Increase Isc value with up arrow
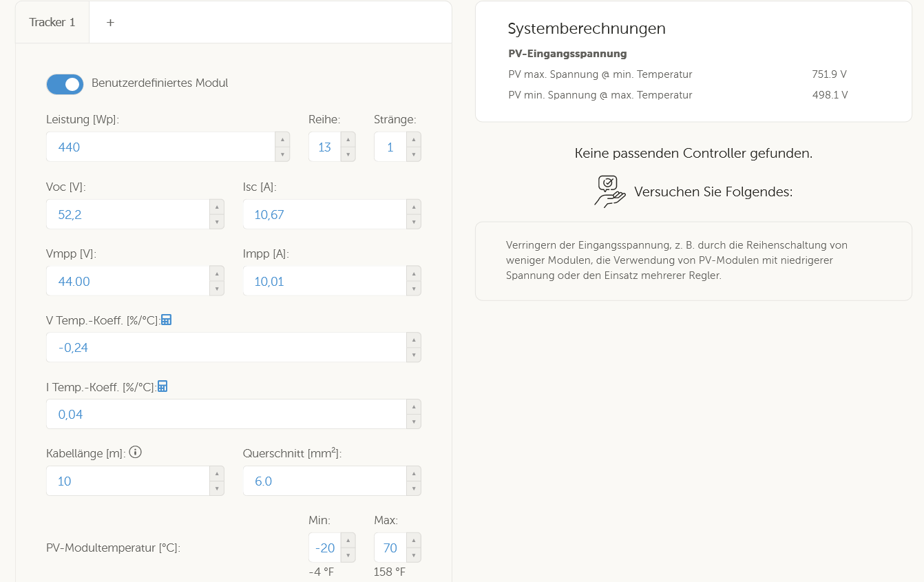Viewport: 924px width, 582px height. click(414, 207)
